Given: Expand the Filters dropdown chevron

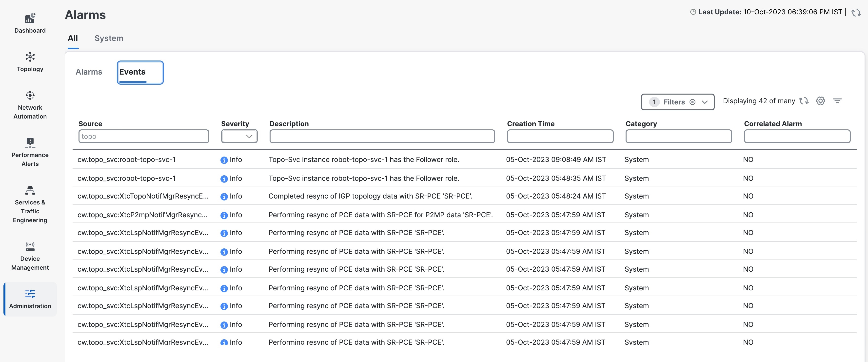Looking at the screenshot, I should point(705,102).
